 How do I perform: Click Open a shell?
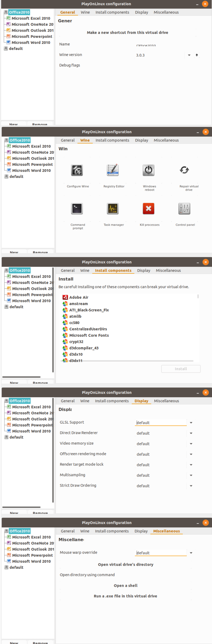click(x=125, y=586)
